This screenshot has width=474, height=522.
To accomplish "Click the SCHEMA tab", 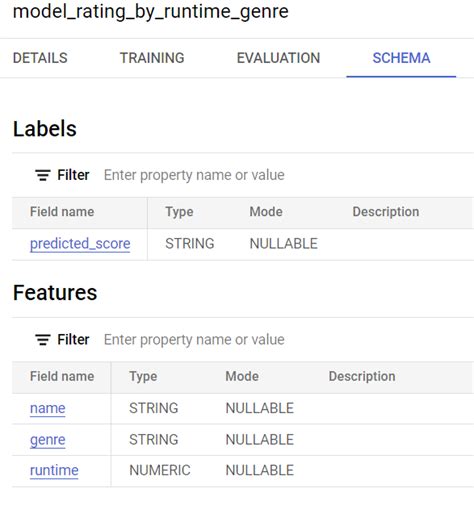I will pyautogui.click(x=401, y=58).
